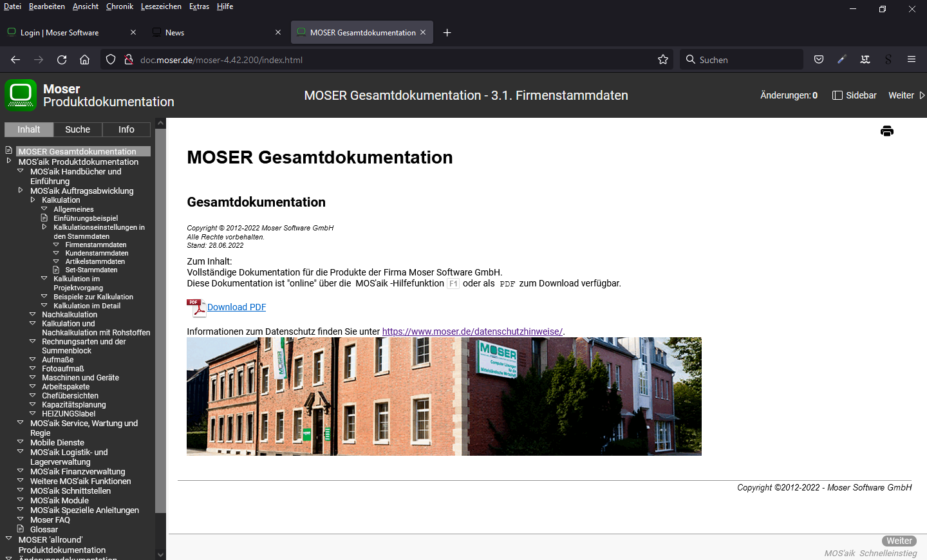Viewport: 927px width, 560px height.
Task: Select the Inhalt tab
Action: pyautogui.click(x=29, y=129)
